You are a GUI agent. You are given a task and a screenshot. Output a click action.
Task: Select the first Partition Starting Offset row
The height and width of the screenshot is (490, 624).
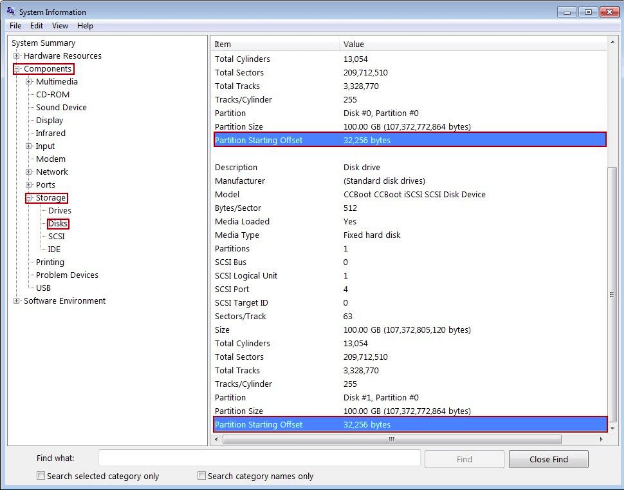pos(408,141)
